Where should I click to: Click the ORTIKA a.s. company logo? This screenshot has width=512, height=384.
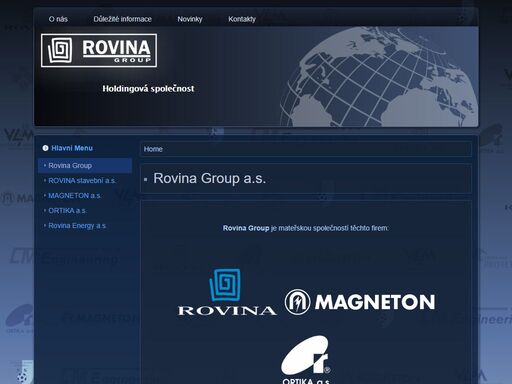[306, 360]
